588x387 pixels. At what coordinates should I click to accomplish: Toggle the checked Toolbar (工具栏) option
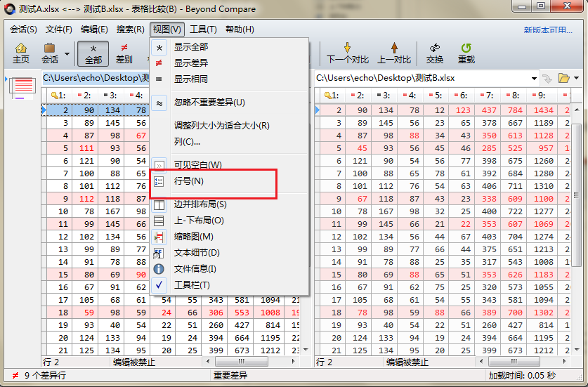point(229,285)
